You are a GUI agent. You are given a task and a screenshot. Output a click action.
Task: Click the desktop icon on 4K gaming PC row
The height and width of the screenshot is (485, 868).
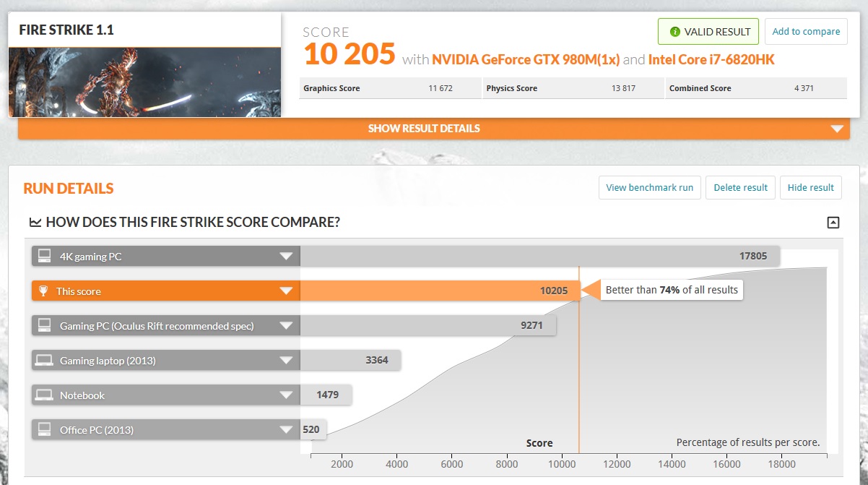45,256
